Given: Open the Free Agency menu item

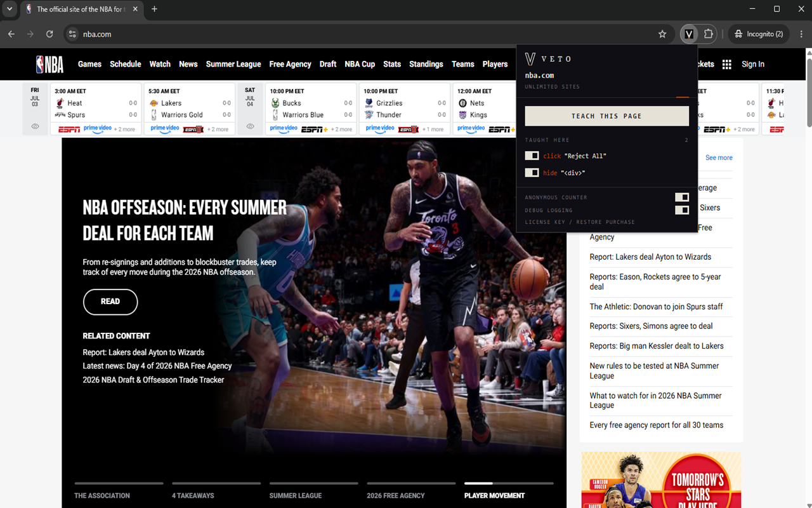Looking at the screenshot, I should (x=290, y=64).
